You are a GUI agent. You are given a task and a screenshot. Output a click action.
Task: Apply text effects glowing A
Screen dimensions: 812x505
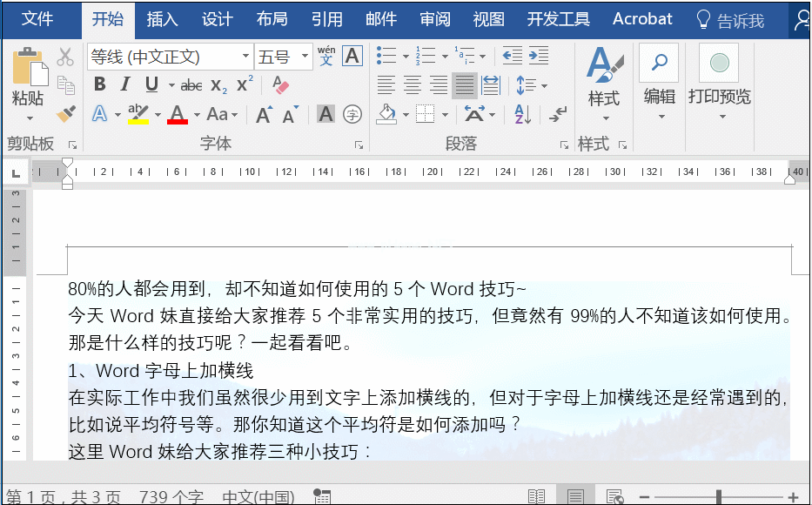99,114
